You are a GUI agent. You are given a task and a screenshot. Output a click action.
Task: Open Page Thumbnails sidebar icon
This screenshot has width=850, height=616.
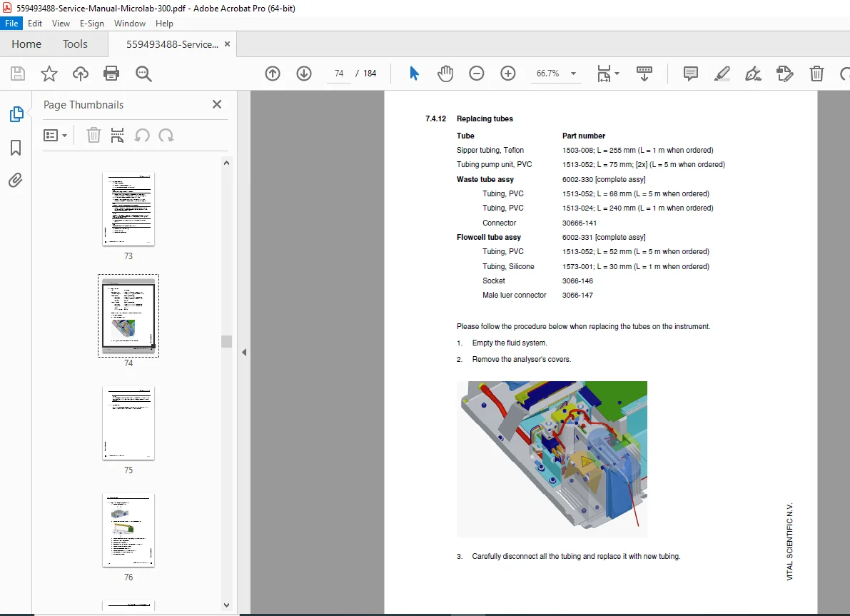point(16,114)
